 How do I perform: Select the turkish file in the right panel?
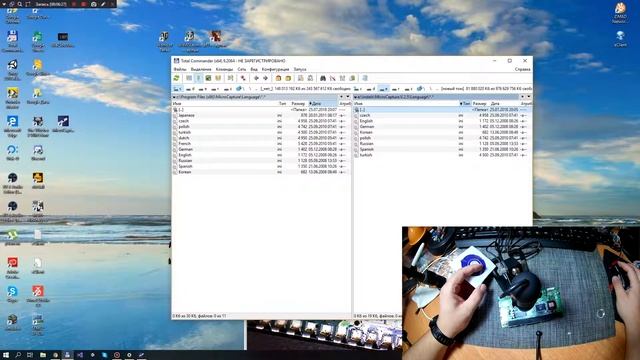[442, 155]
